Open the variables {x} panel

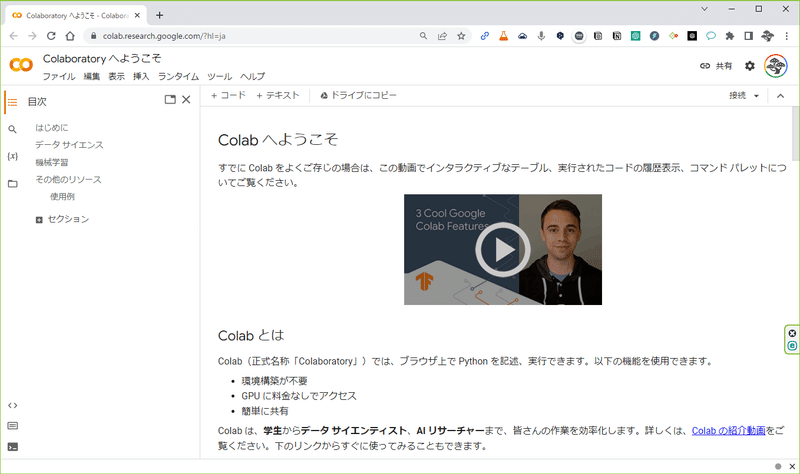pyautogui.click(x=13, y=156)
